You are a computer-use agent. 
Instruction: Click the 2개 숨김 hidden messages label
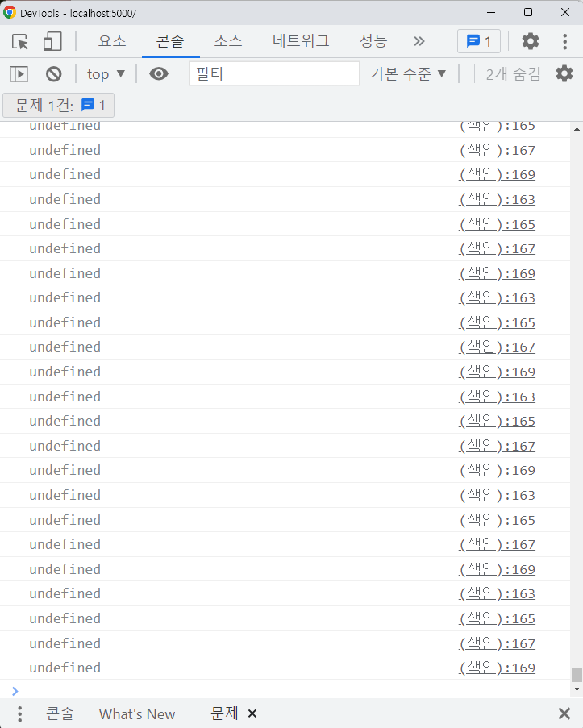click(x=513, y=74)
